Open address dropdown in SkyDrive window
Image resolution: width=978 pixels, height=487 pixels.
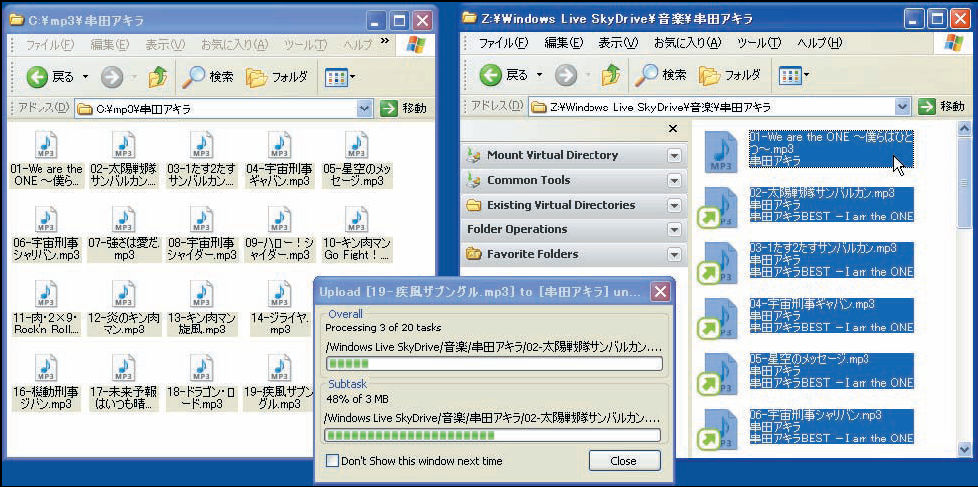[902, 107]
